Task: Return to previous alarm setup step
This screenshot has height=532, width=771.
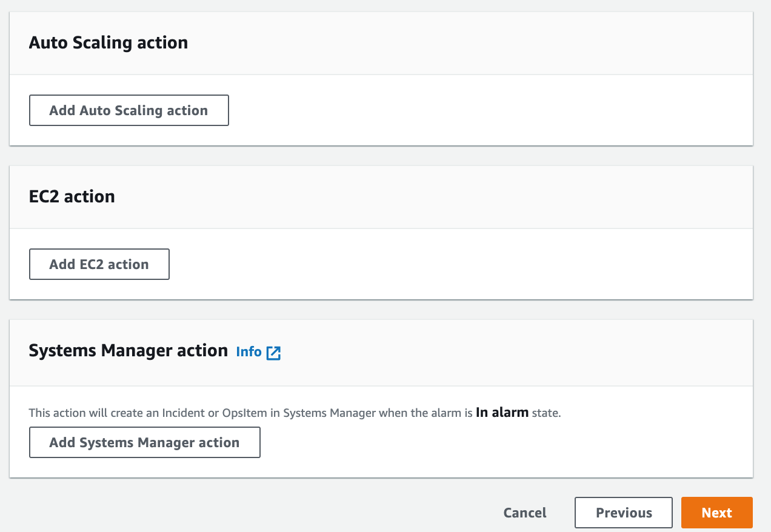Action: 623,513
